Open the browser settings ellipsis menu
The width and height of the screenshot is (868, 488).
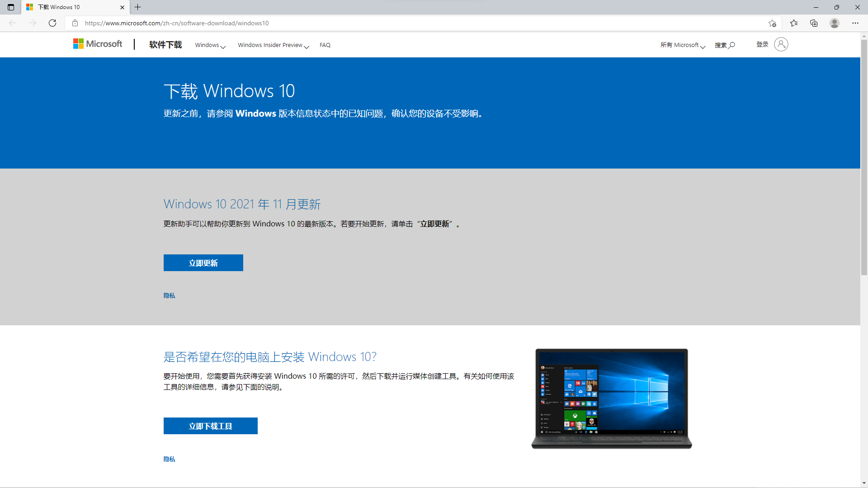tap(855, 23)
